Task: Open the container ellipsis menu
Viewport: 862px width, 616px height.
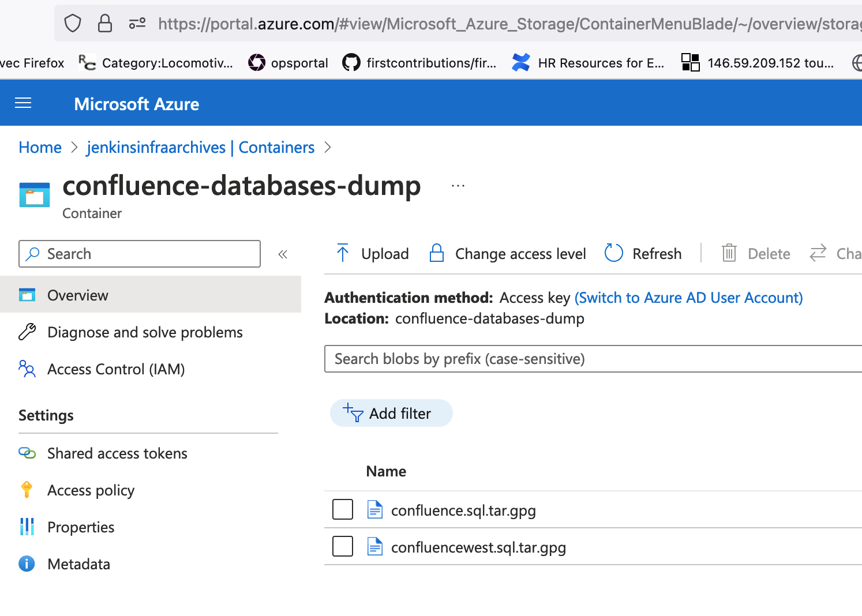Action: coord(458,185)
